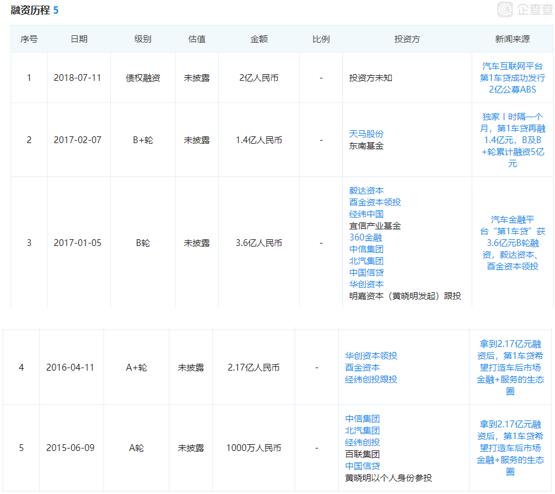Click the 融资历程 section title
The width and height of the screenshot is (555, 494).
tap(30, 10)
